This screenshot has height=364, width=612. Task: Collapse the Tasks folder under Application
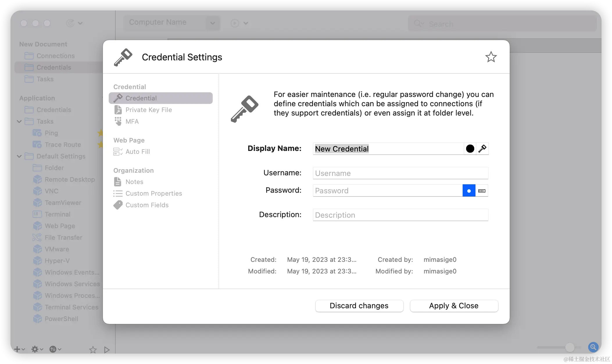tap(19, 121)
